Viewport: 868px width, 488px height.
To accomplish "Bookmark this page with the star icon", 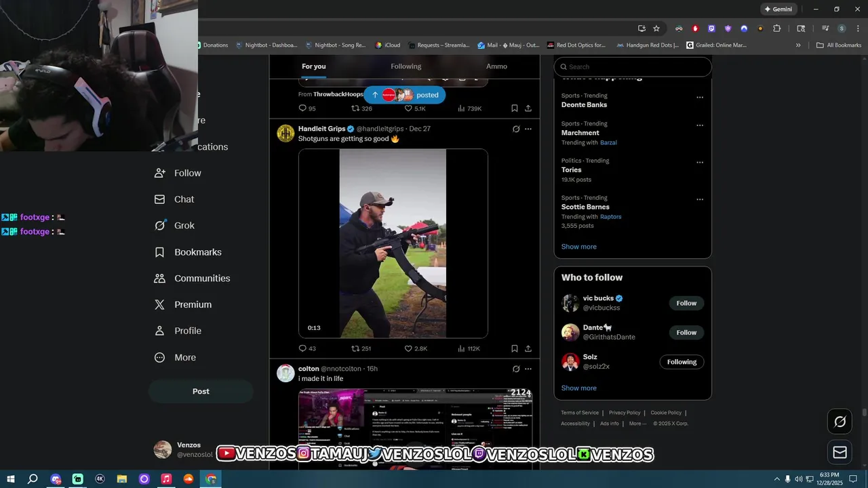I will coord(656,28).
